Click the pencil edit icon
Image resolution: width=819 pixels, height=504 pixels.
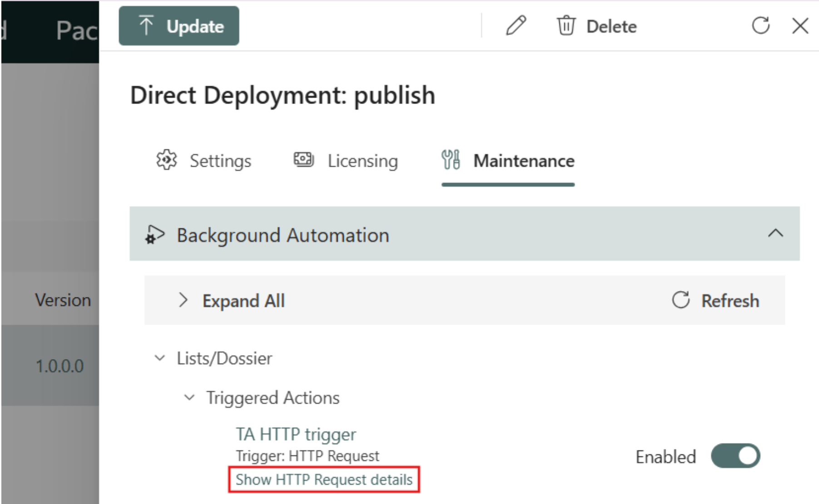tap(516, 26)
